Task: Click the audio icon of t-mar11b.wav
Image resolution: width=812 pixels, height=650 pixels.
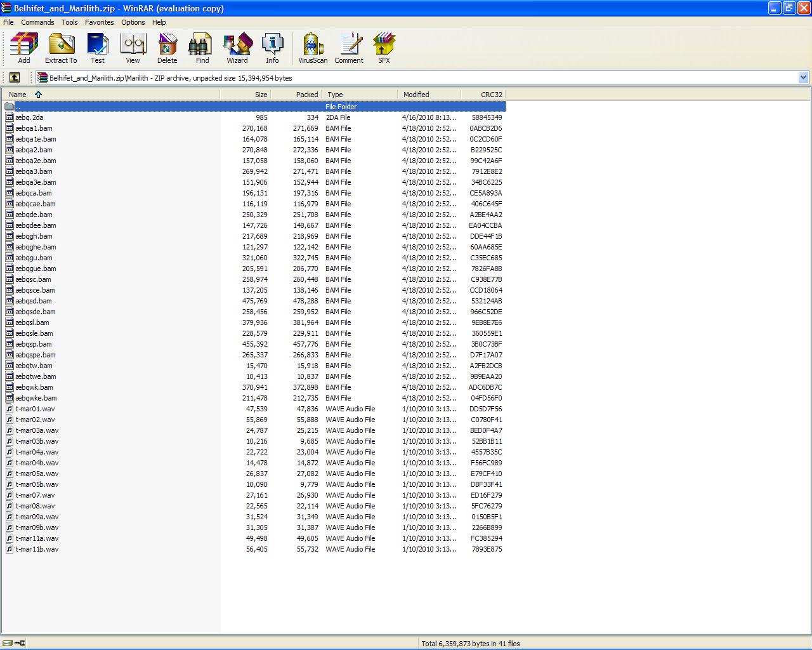Action: [10, 549]
